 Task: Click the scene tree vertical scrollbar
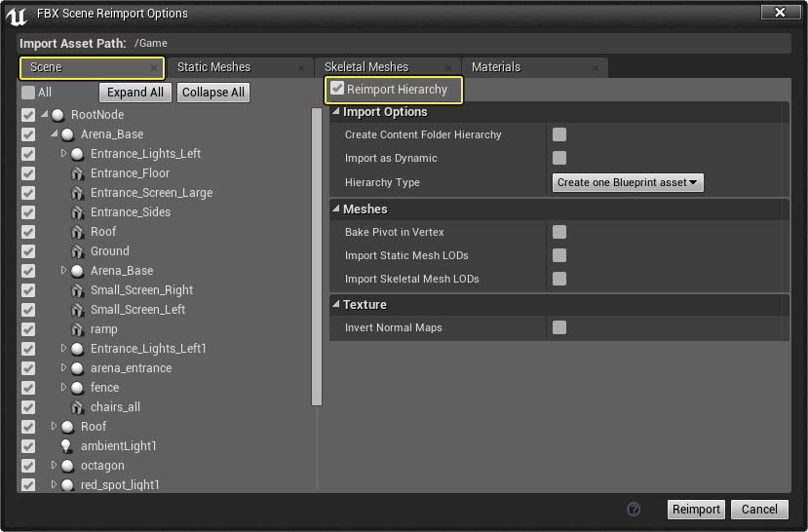pyautogui.click(x=316, y=255)
